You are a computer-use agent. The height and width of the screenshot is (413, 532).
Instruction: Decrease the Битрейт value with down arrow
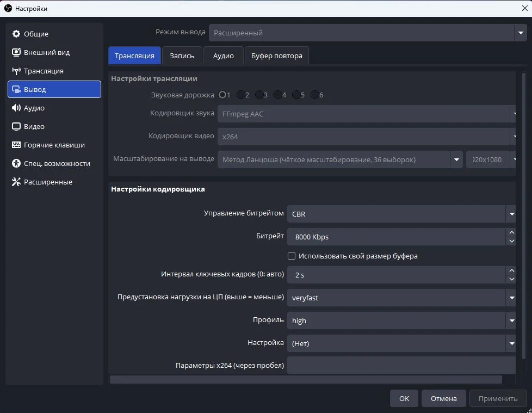pyautogui.click(x=512, y=241)
